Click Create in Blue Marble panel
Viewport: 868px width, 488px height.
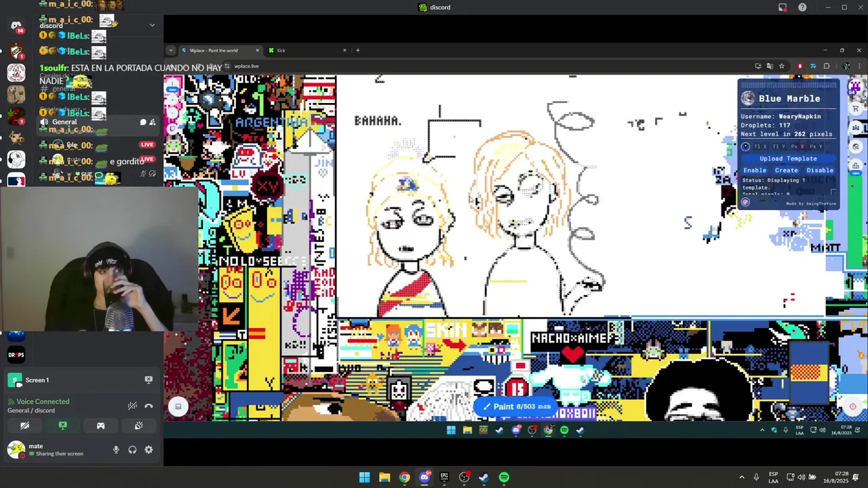786,170
